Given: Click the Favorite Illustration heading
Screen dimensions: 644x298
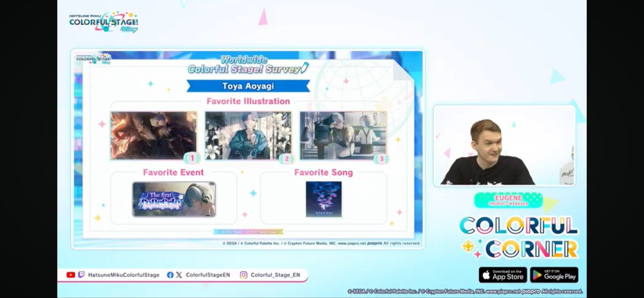Looking at the screenshot, I should point(248,101).
